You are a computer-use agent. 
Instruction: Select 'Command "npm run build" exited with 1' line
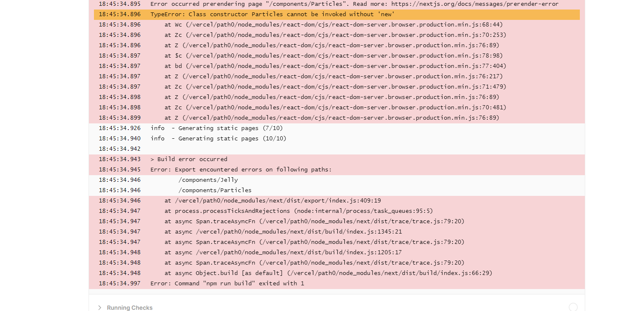337,284
